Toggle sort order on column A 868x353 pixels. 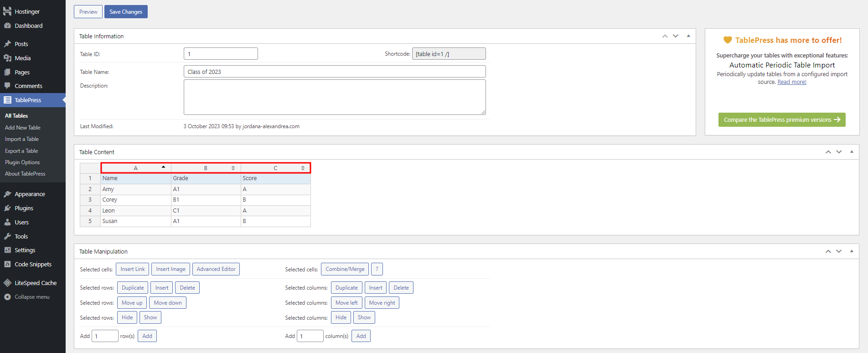[x=163, y=167]
